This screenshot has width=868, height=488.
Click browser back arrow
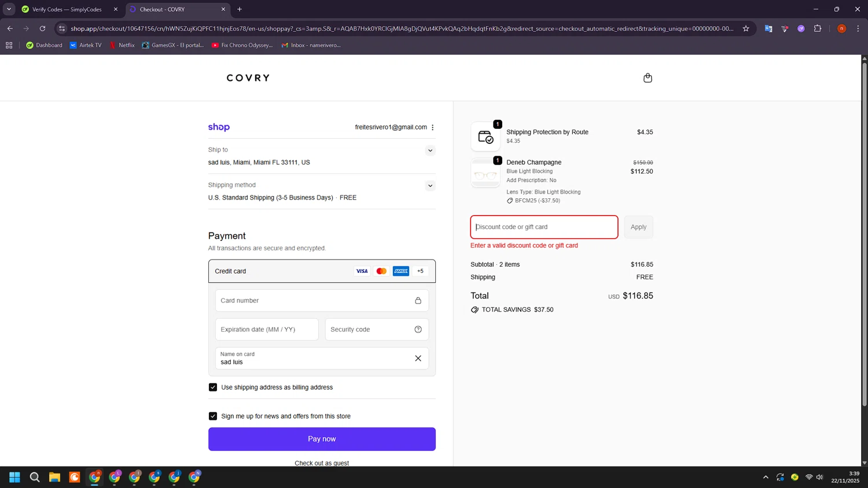pos(10,28)
